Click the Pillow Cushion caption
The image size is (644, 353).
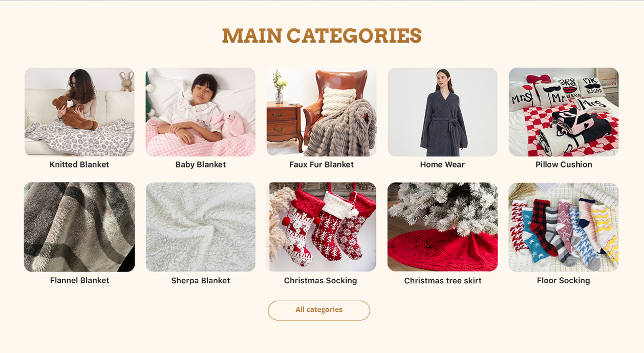(x=564, y=164)
